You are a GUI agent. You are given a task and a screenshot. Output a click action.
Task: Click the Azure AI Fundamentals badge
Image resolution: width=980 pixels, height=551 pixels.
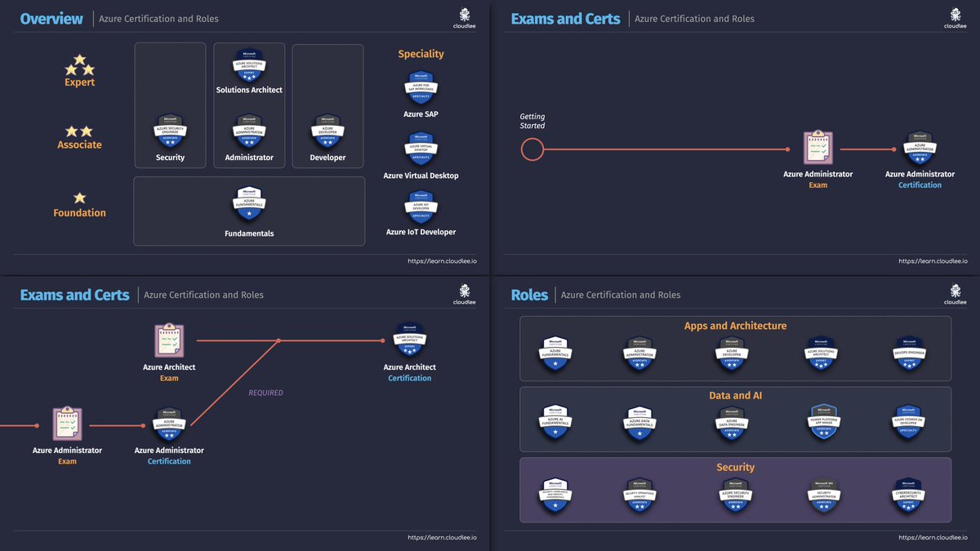pyautogui.click(x=555, y=423)
